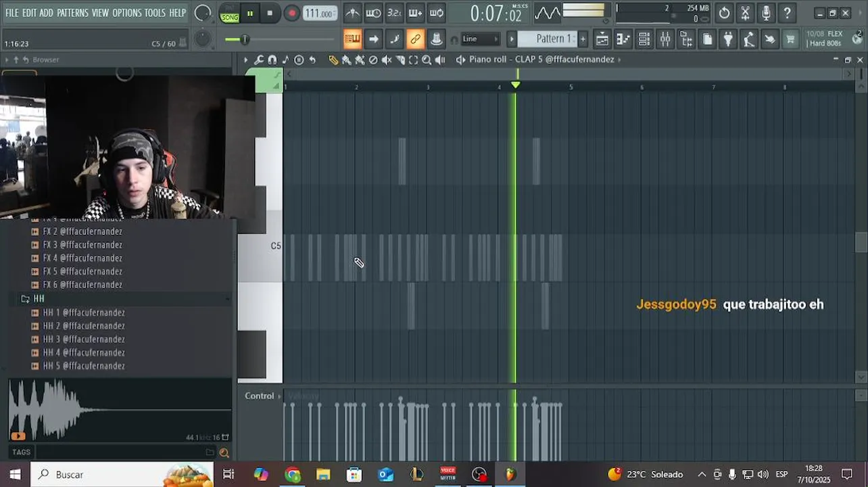Open the VIEW menu
Viewport: 868px width, 487px height.
[x=100, y=13]
